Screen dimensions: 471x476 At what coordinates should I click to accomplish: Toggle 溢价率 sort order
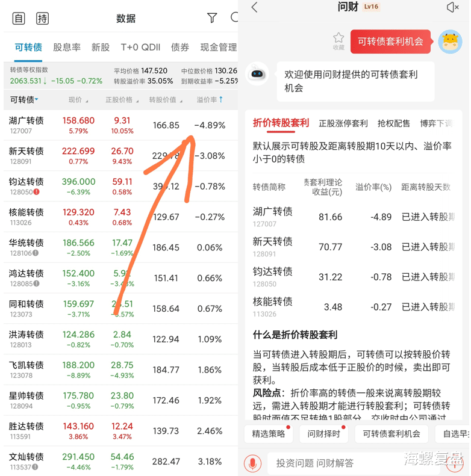(210, 99)
